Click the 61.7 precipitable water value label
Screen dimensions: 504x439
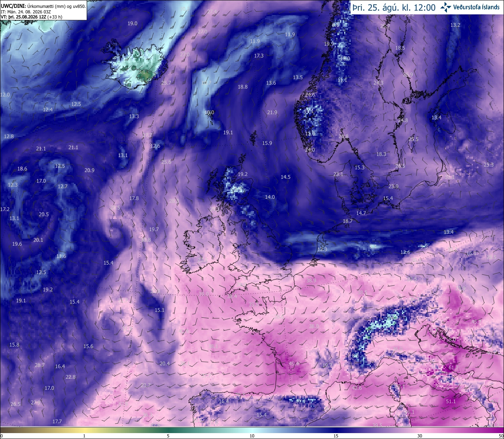pyautogui.click(x=454, y=368)
